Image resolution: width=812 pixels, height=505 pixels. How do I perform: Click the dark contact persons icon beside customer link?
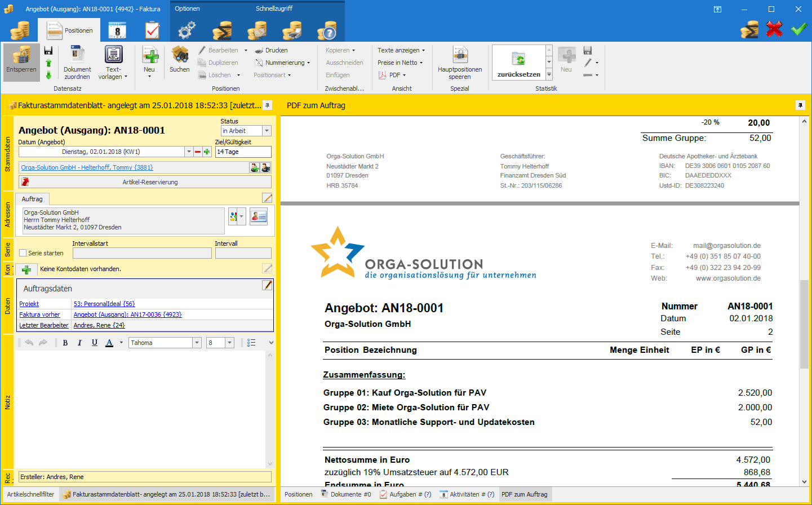(265, 167)
